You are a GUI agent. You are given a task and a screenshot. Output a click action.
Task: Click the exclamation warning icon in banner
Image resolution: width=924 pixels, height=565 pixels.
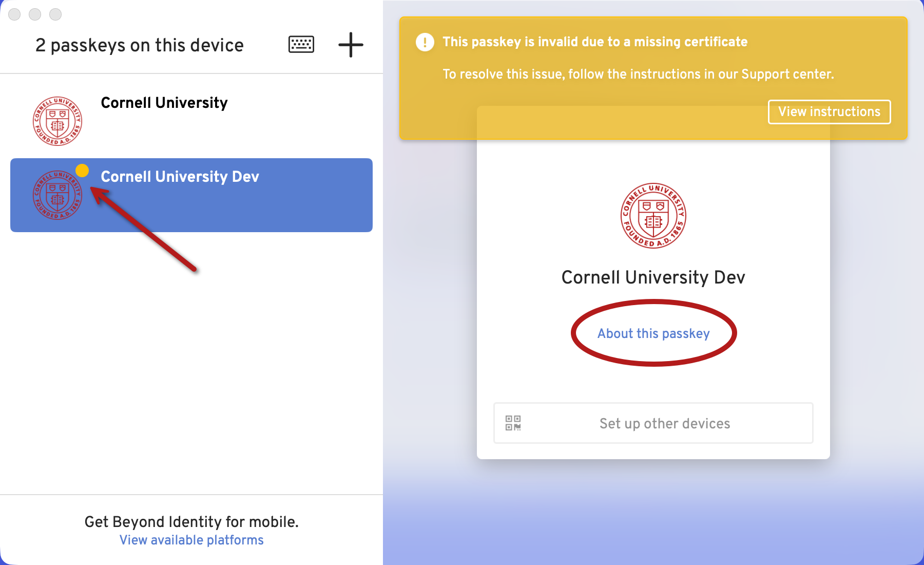pyautogui.click(x=425, y=42)
